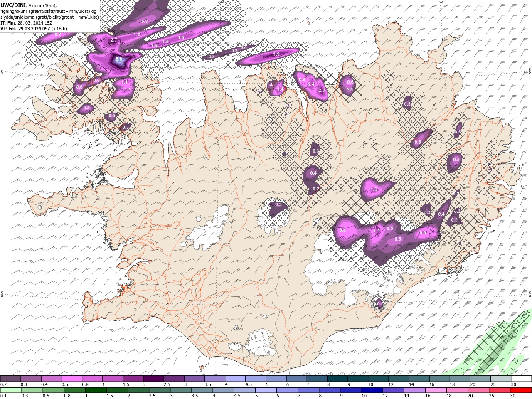The width and height of the screenshot is (532, 399).
Task: Select pale green lower swatch between 0.1 and 0.3
Action: click(x=11, y=390)
